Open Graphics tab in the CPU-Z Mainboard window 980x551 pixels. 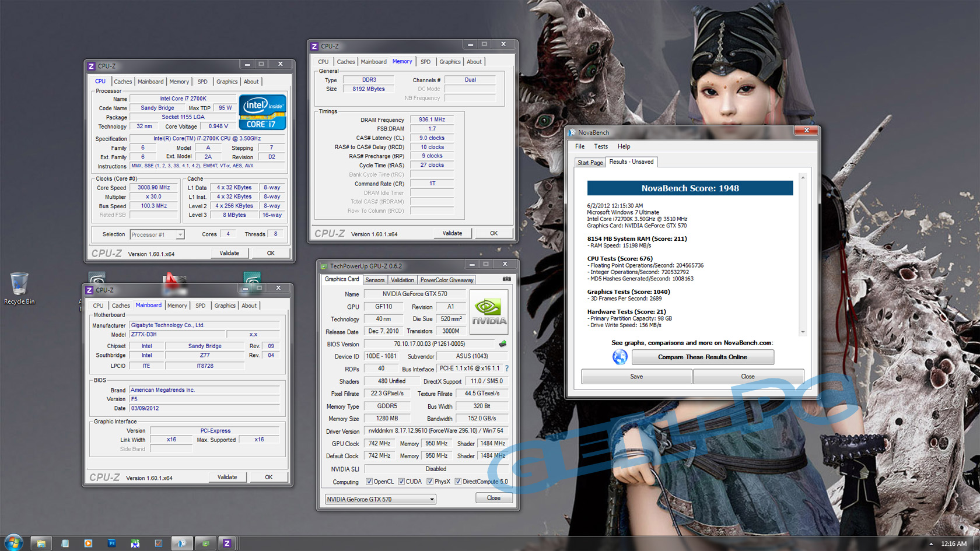point(225,306)
